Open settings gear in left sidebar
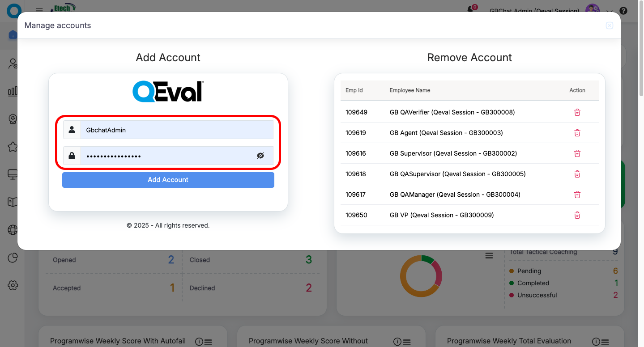The height and width of the screenshot is (347, 644). click(13, 285)
